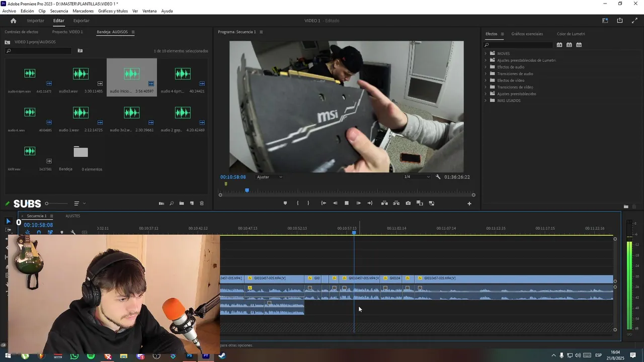644x362 pixels.
Task: Expand the Efectos de audio folder
Action: point(486,67)
